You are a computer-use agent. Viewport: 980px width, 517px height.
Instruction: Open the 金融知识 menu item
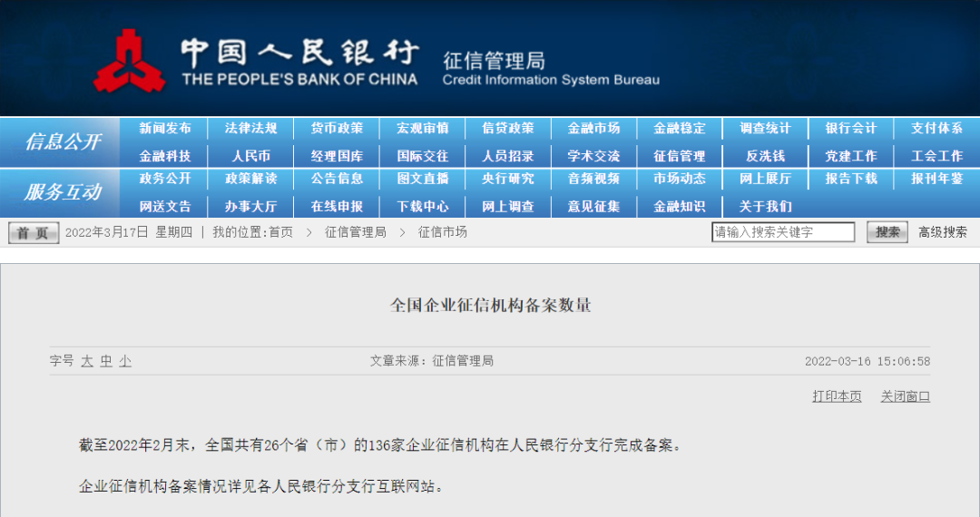680,207
